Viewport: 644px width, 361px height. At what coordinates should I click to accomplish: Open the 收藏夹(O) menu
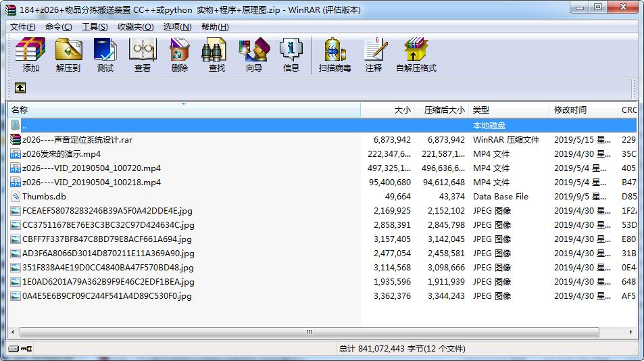(x=136, y=26)
